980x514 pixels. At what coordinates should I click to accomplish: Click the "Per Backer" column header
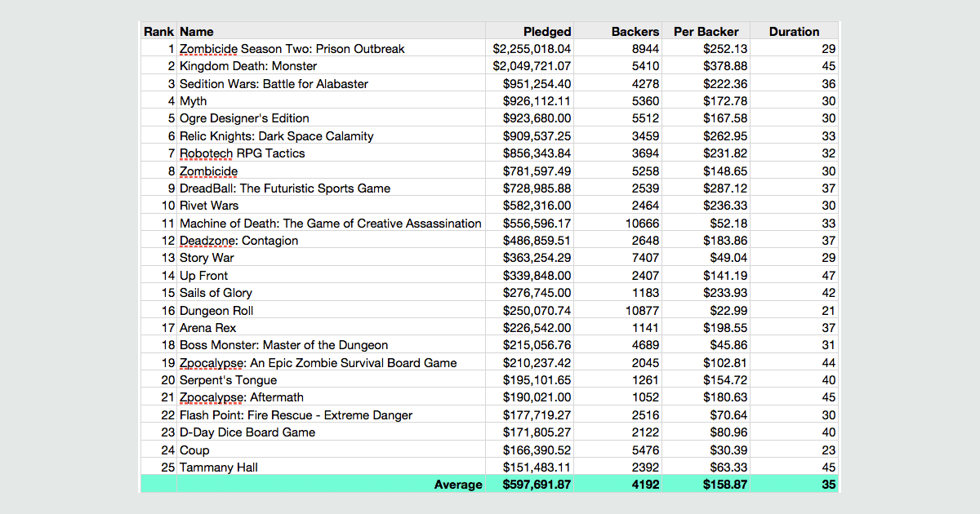[x=706, y=31]
